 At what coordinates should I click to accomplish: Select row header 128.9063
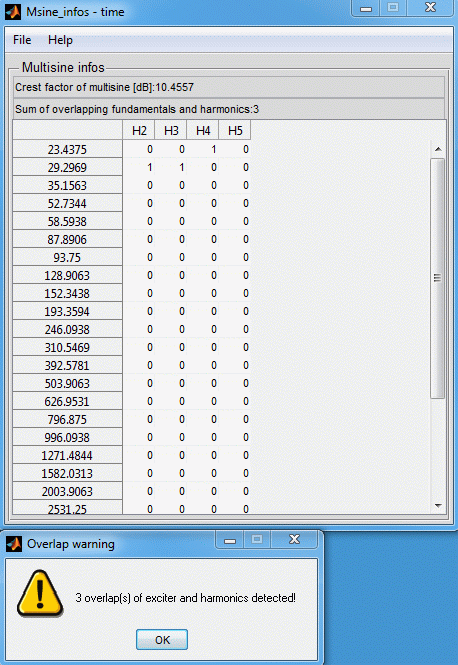(67, 275)
